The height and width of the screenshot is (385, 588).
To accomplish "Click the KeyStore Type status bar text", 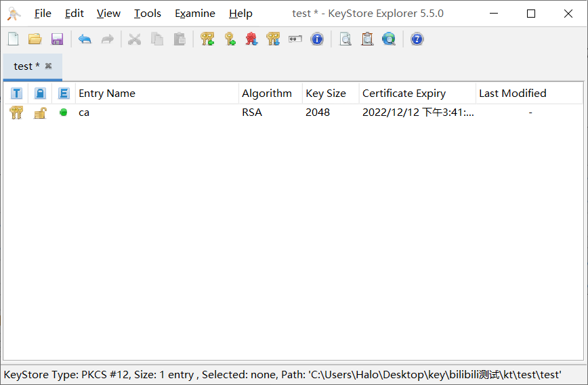I will 282,374.
